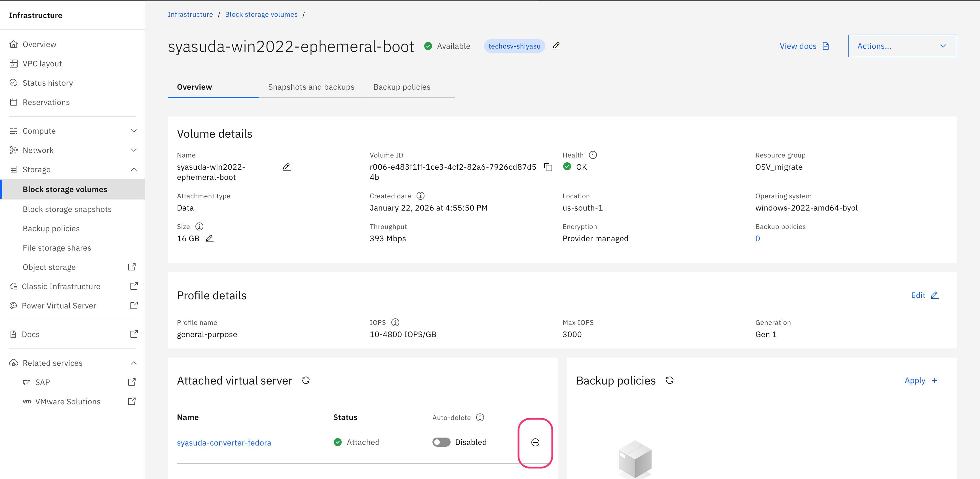
Task: Refresh the Backup policies panel
Action: (x=669, y=380)
